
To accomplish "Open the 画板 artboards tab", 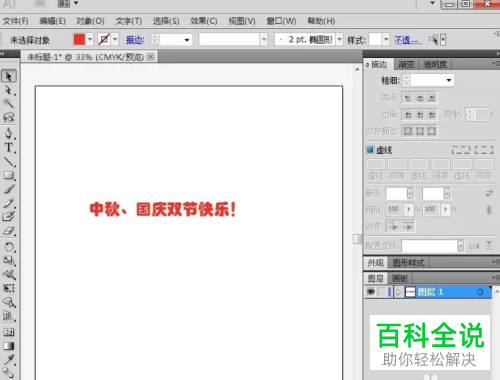I will tap(400, 278).
